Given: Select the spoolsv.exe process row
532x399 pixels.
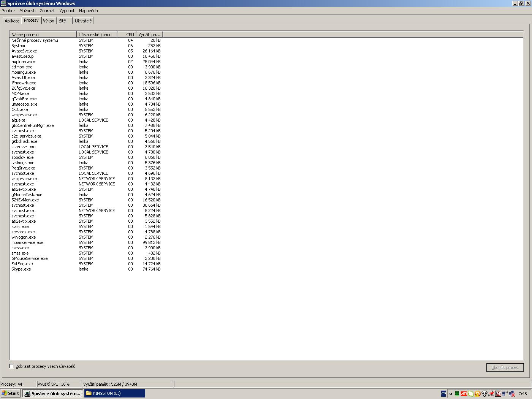Looking at the screenshot, I should tap(86, 157).
